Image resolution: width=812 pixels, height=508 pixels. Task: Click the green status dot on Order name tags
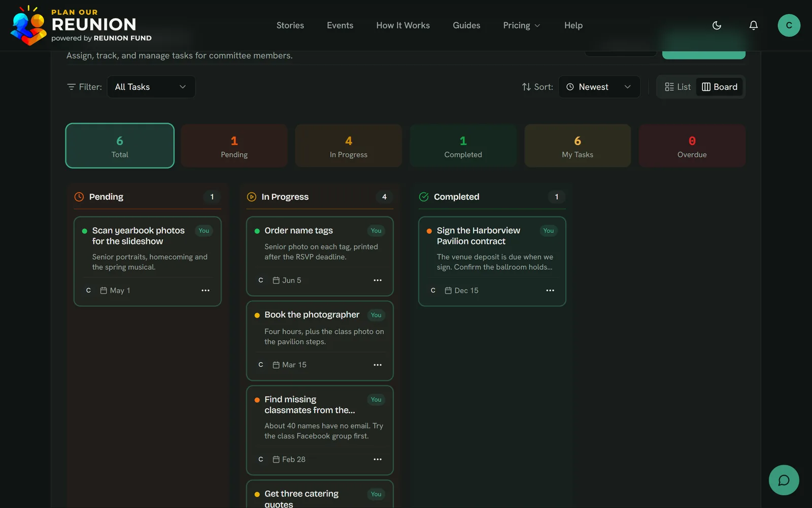[257, 231]
